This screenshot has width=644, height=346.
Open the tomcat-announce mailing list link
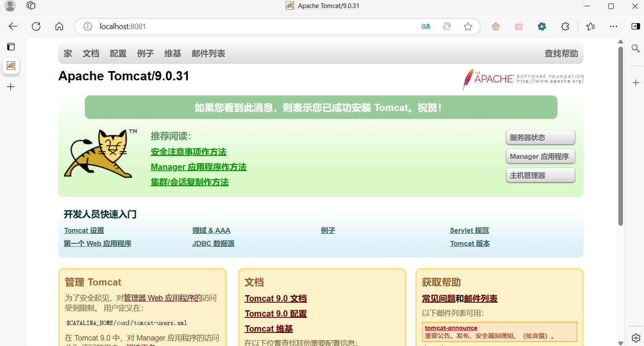pos(451,328)
